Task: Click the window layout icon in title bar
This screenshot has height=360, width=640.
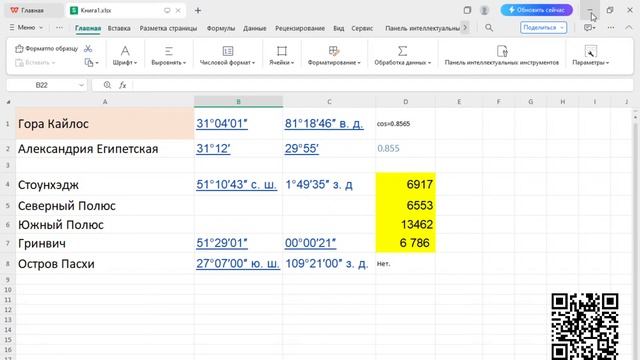Action: (467, 10)
